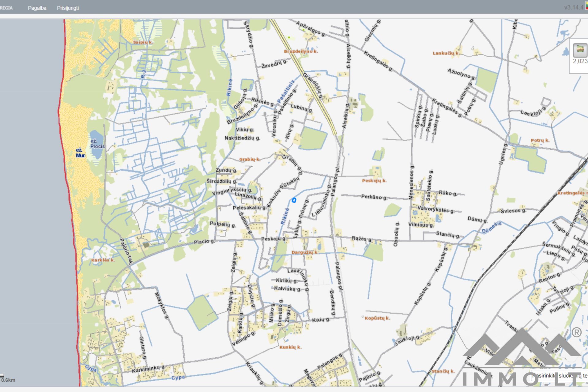Screen dimensions: 588x392
Task: Click the Darguzių k. village label
Action: (304, 252)
